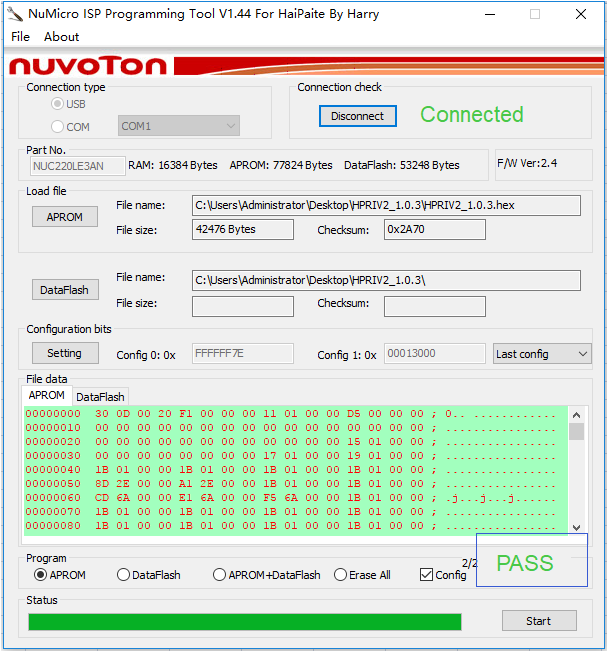The height and width of the screenshot is (652, 608).
Task: Click the 42476 Bytes file size field
Action: [243, 230]
